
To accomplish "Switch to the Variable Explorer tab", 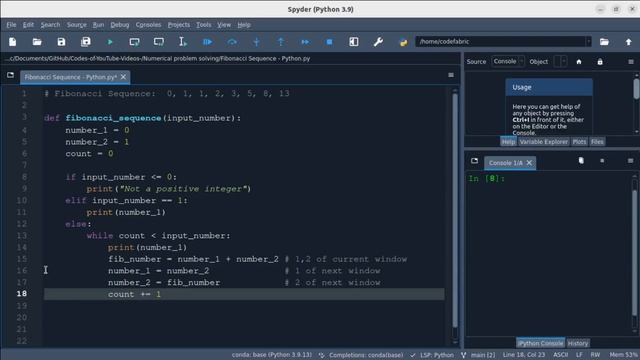I will [x=544, y=142].
